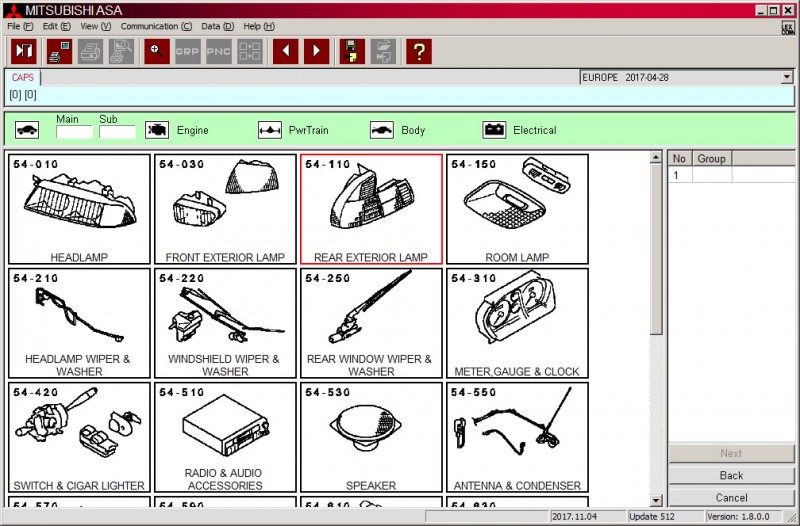The width and height of the screenshot is (800, 526).
Task: Select the Body category icon
Action: (382, 130)
